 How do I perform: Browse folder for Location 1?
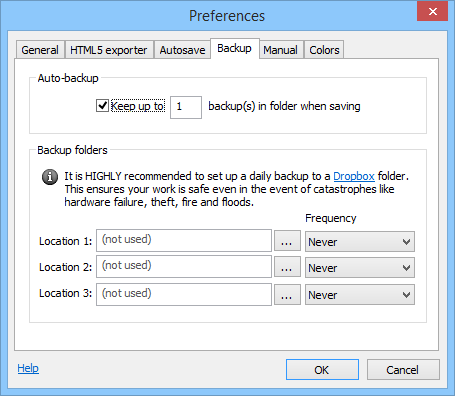click(287, 241)
